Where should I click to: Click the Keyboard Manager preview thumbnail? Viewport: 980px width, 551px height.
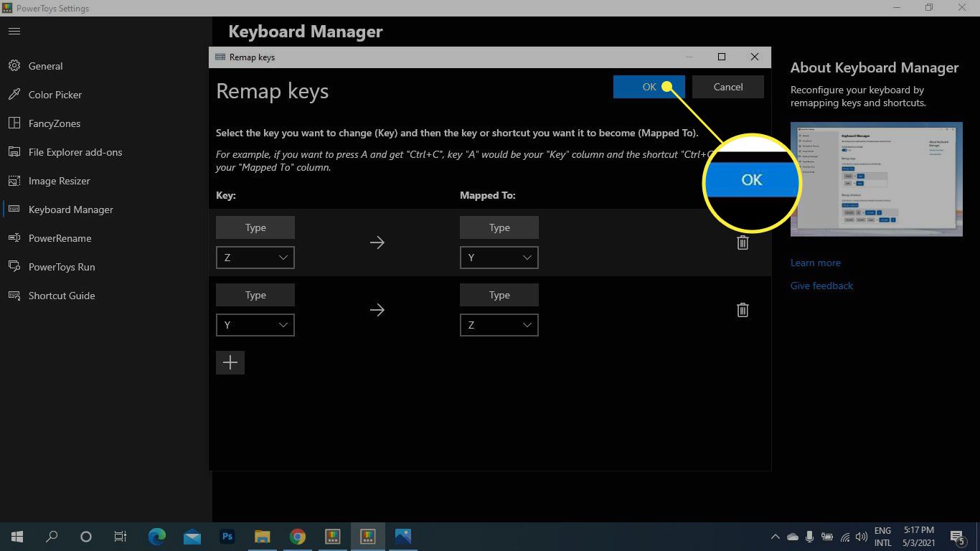coord(877,179)
